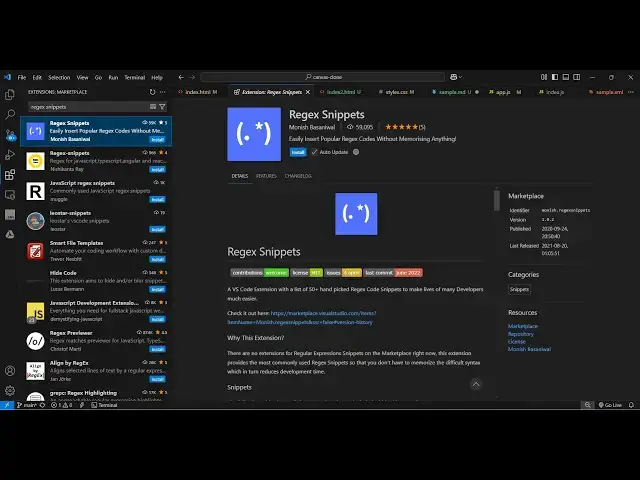Install the Regex Previewer extension
This screenshot has width=640, height=480.
point(158,349)
